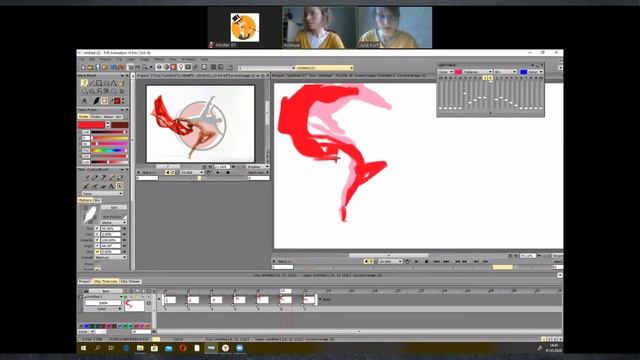Open Zoom from the Windows taskbar
This screenshot has height=360, width=640.
(x=240, y=348)
